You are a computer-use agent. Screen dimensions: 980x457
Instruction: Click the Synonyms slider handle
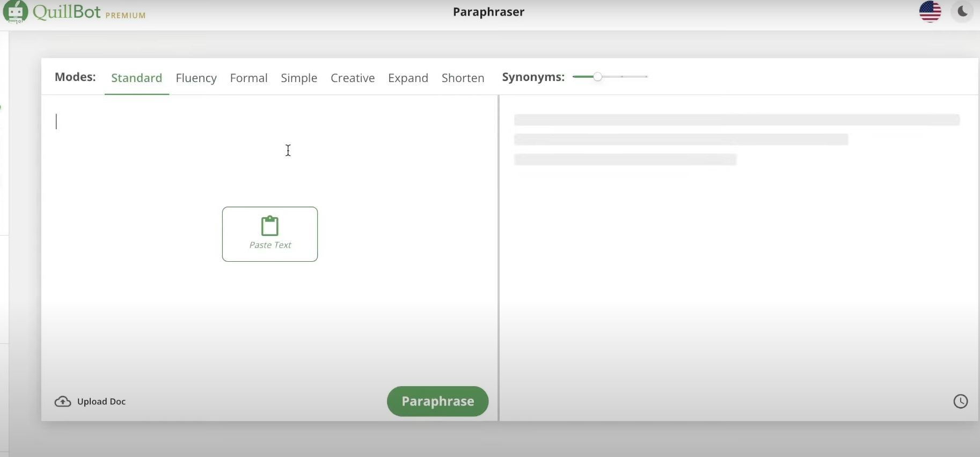(597, 77)
